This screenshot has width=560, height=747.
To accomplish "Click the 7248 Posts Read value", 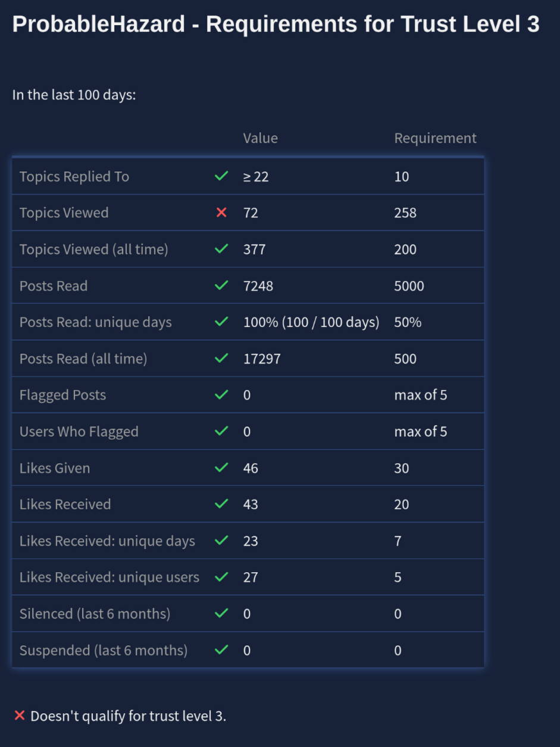I will [258, 286].
